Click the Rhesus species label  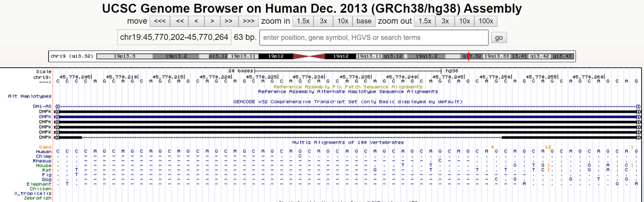42,161
